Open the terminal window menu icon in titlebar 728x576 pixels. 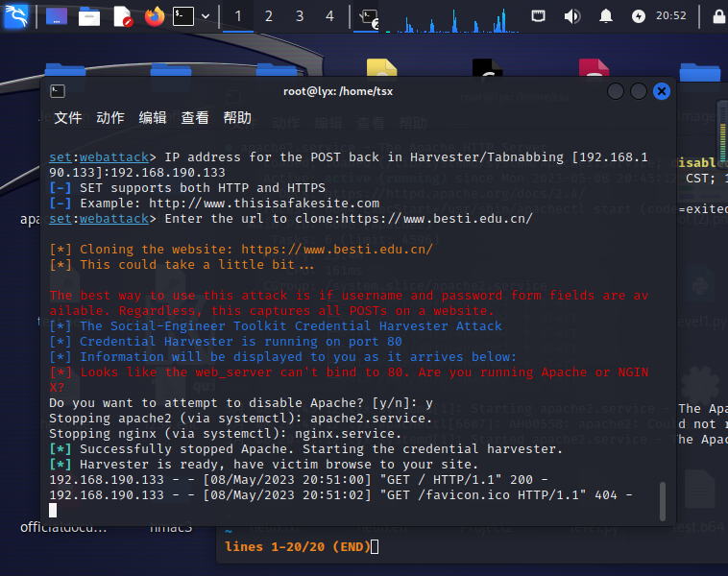58,91
